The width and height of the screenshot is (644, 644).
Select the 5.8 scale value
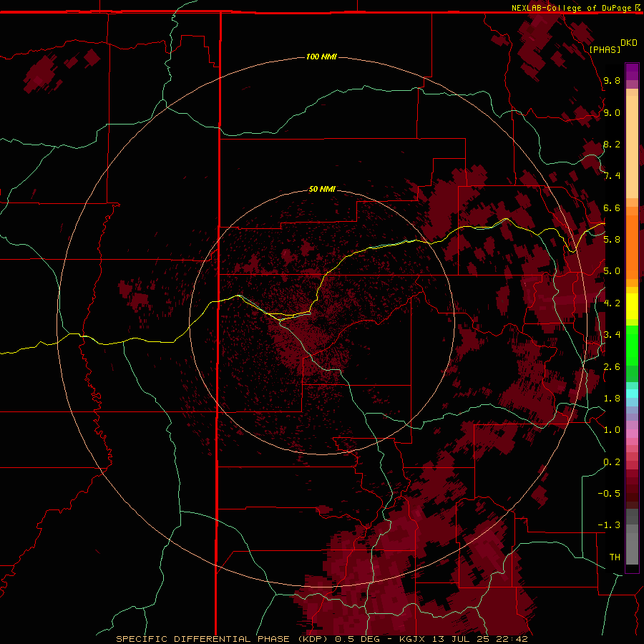point(612,239)
